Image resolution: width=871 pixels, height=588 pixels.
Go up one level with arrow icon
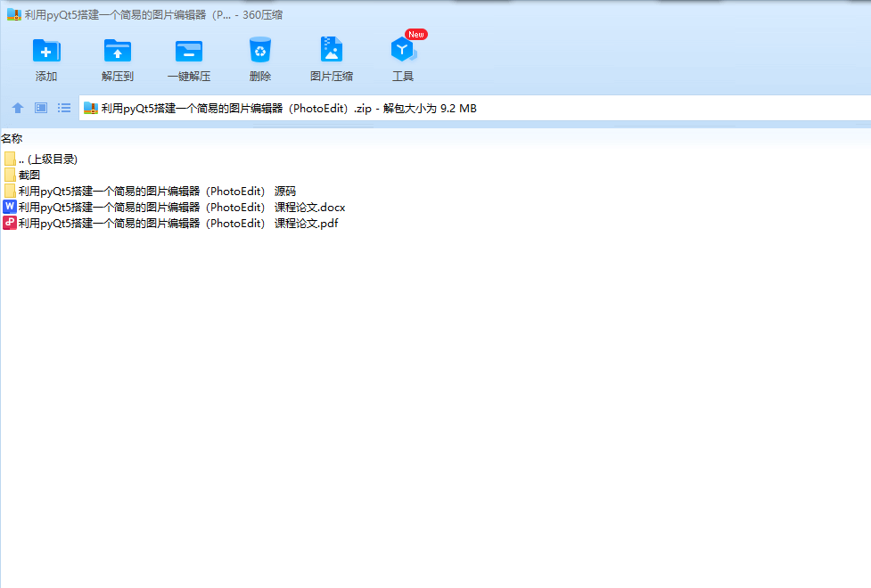[18, 108]
